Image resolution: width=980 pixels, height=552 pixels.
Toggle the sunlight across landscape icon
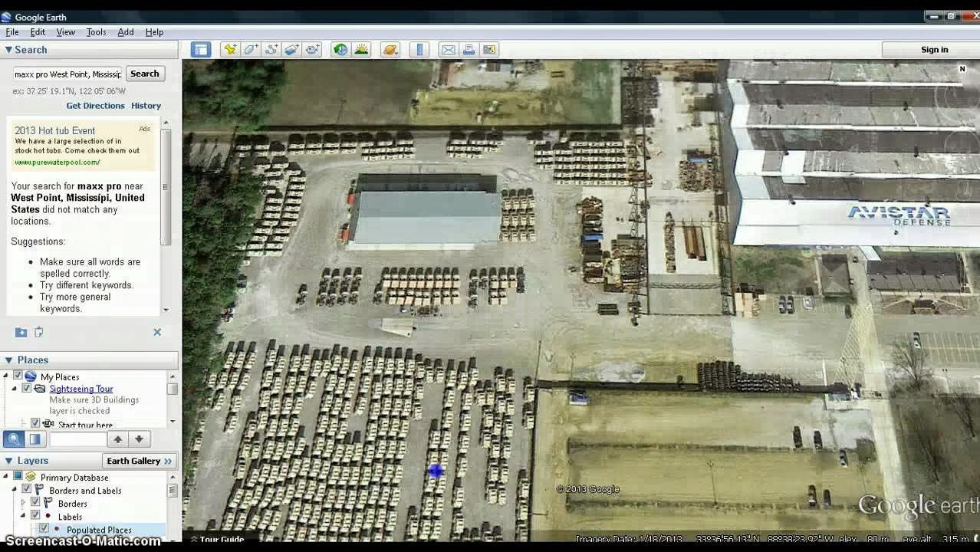361,49
